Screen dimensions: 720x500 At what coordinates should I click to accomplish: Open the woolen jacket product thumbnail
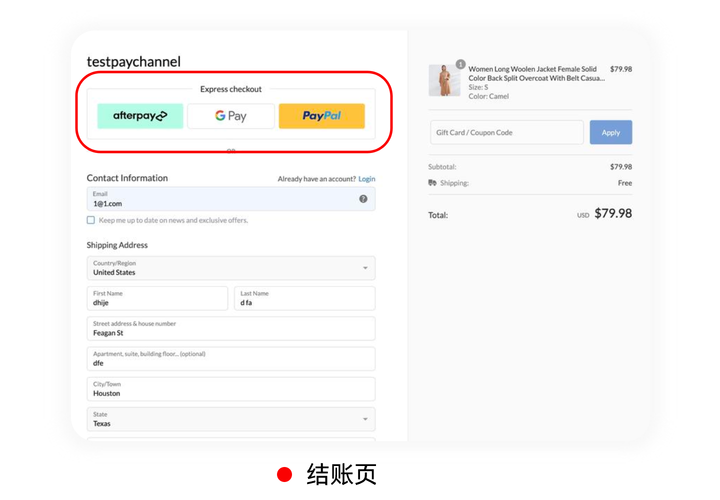(444, 80)
